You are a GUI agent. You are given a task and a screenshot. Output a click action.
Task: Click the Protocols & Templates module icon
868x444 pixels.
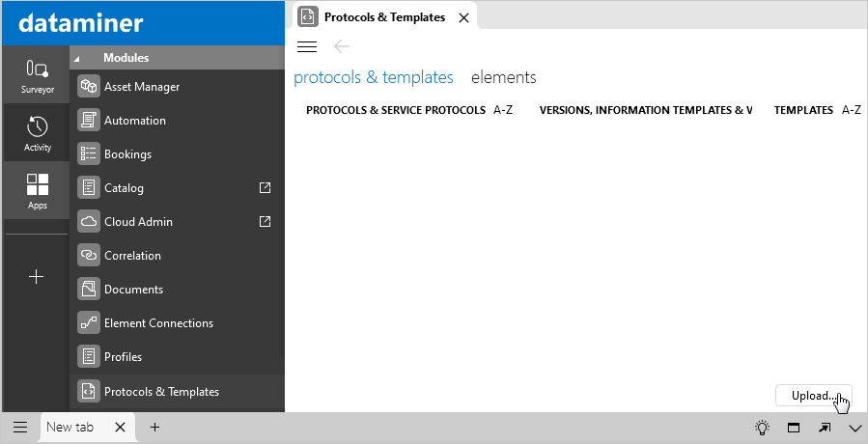click(89, 391)
